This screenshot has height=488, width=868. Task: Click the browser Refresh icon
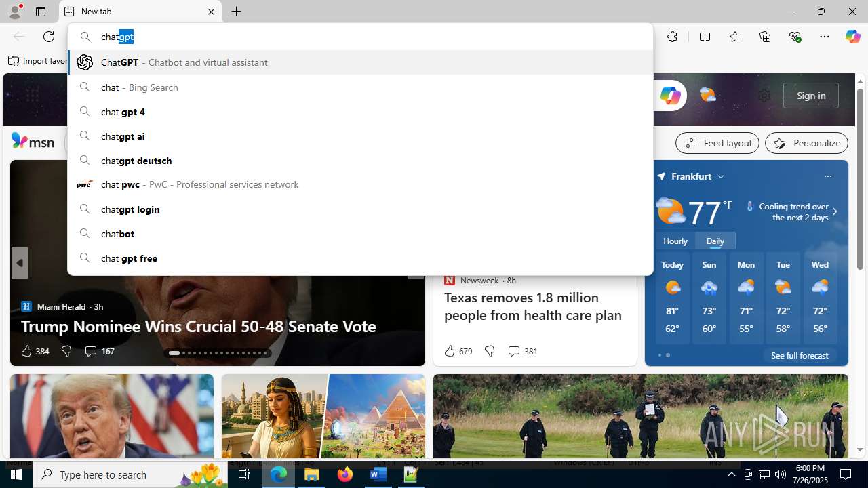point(49,37)
